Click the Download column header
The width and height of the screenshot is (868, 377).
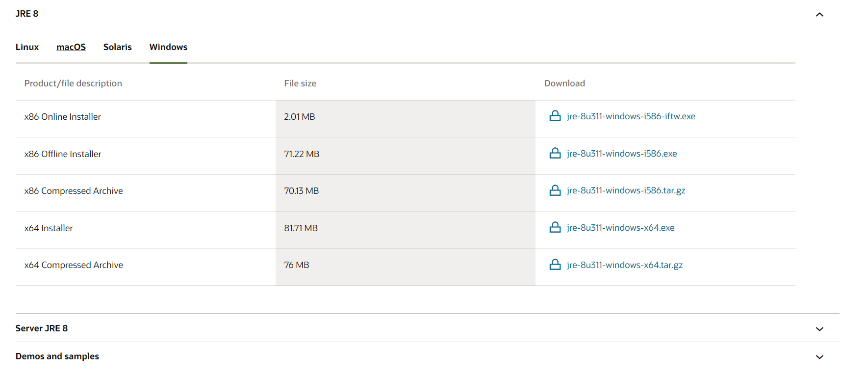click(564, 83)
